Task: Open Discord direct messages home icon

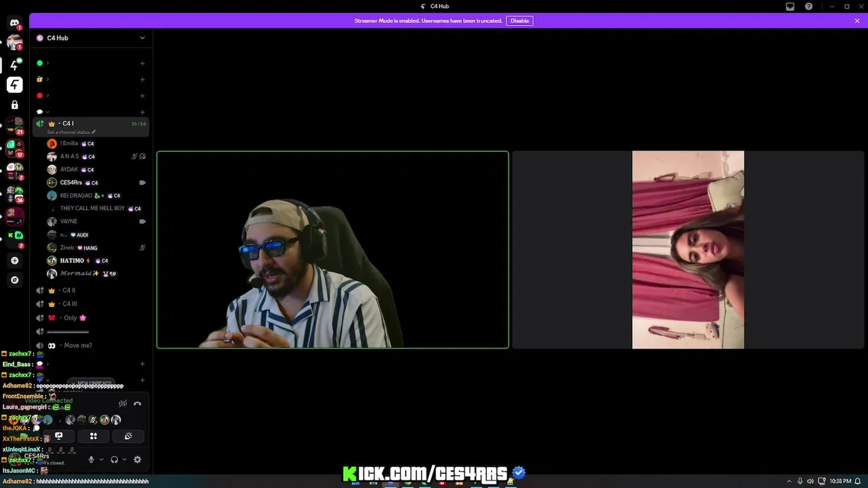Action: [14, 22]
